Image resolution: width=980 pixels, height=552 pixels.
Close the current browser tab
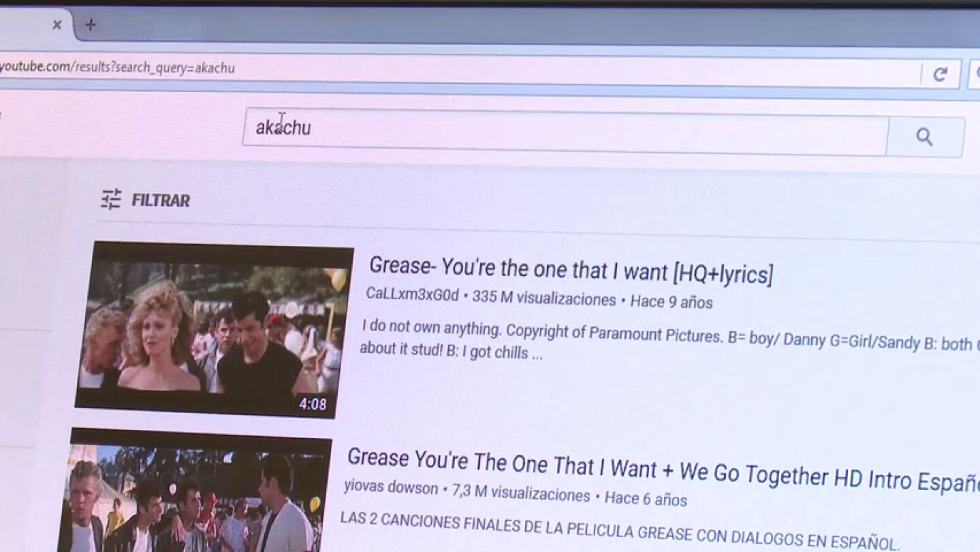57,25
